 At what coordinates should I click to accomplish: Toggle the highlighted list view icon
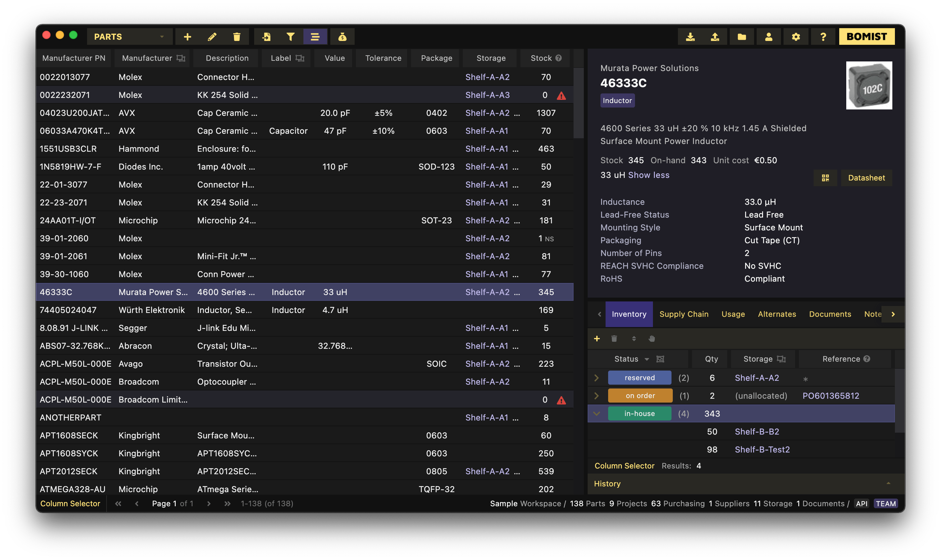315,36
